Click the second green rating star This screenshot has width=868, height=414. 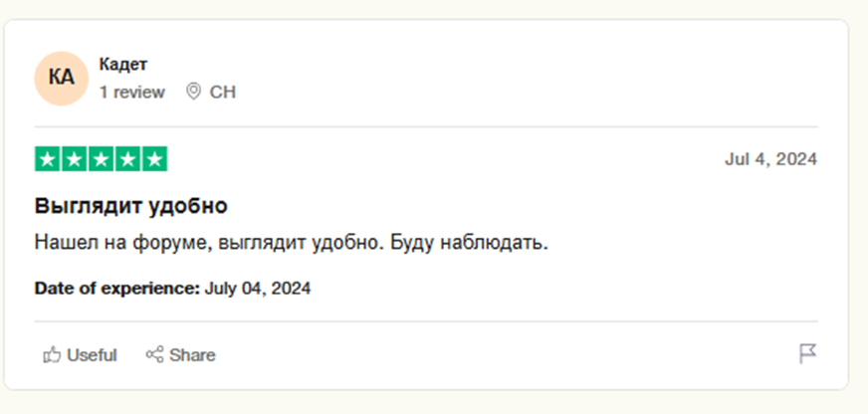coord(75,159)
